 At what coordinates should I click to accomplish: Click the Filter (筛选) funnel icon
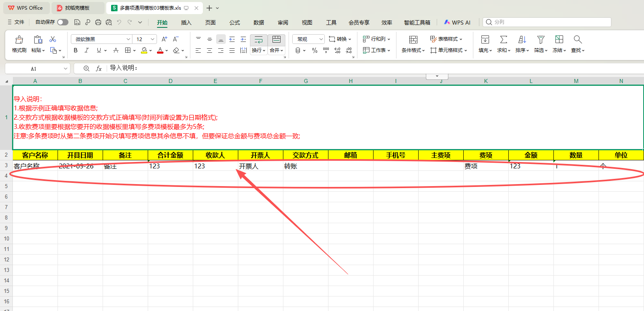541,39
